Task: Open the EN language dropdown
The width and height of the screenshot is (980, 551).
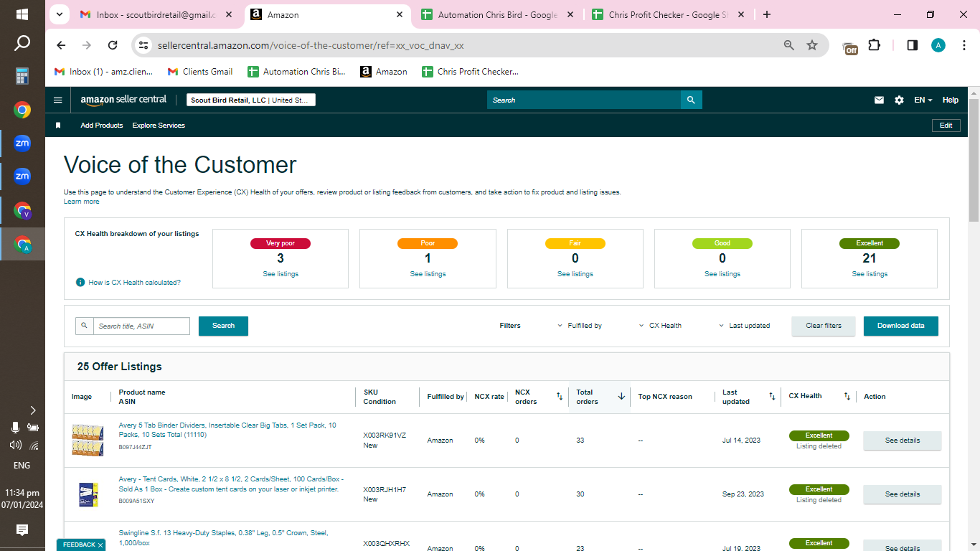Action: pos(923,100)
